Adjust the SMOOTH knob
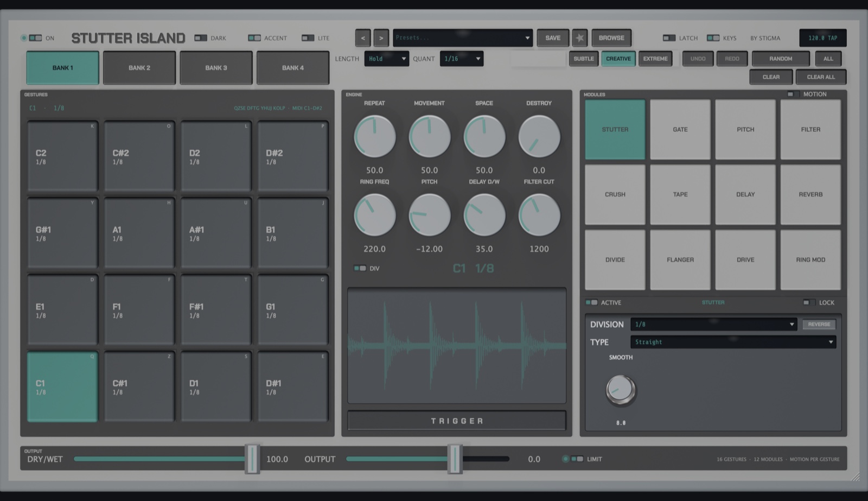The width and height of the screenshot is (868, 501). (621, 390)
